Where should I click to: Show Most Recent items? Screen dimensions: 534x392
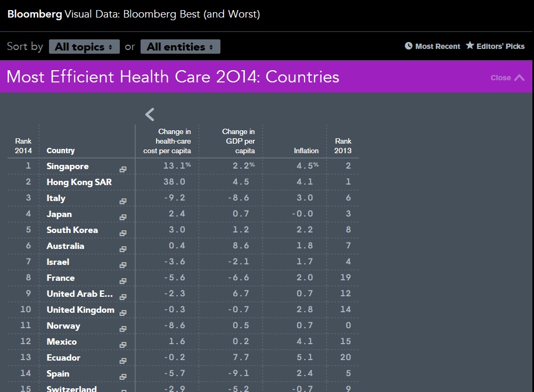(x=432, y=46)
